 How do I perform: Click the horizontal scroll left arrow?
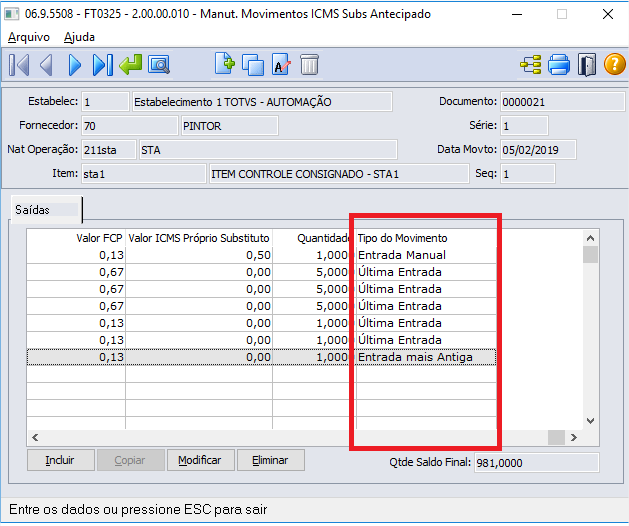click(35, 437)
